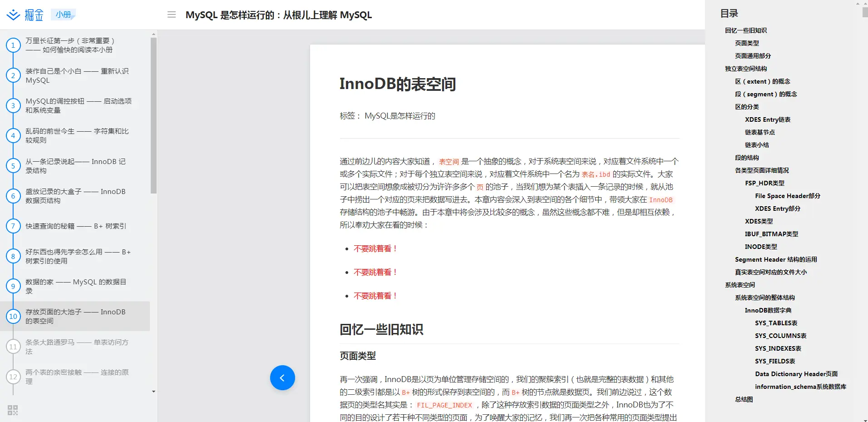Open chapter 3 MySQL的调控按钮
The image size is (868, 422).
click(75, 105)
